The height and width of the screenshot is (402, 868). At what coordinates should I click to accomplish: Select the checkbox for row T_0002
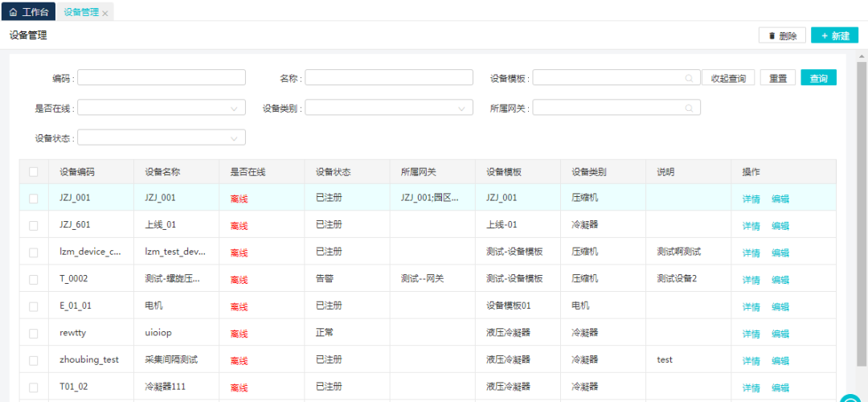34,280
